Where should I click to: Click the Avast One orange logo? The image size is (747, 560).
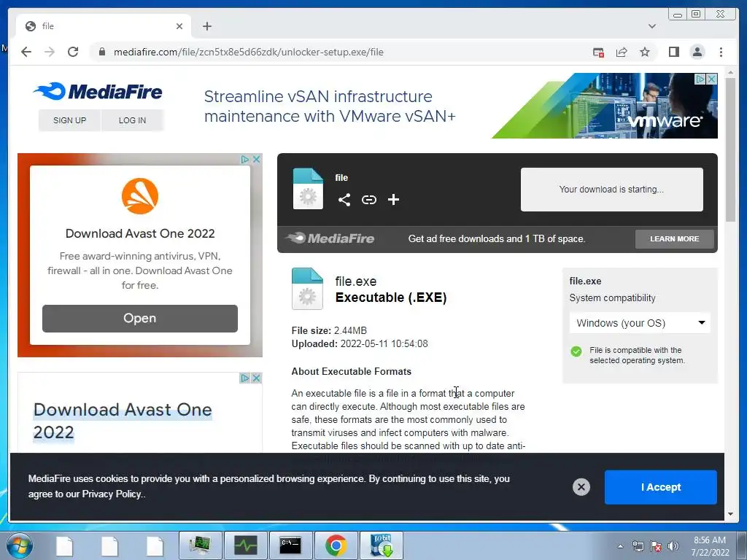tap(139, 196)
